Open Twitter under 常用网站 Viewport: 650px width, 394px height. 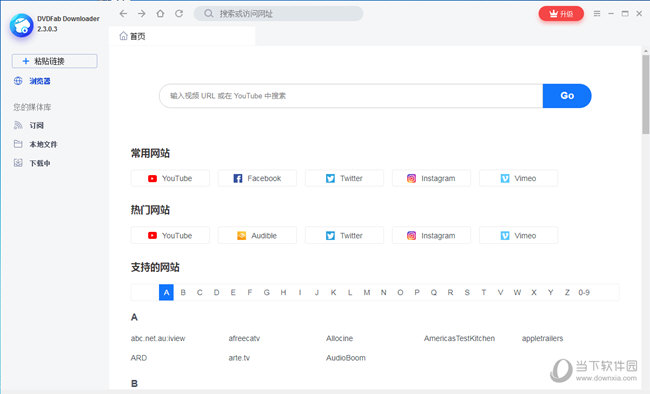344,178
